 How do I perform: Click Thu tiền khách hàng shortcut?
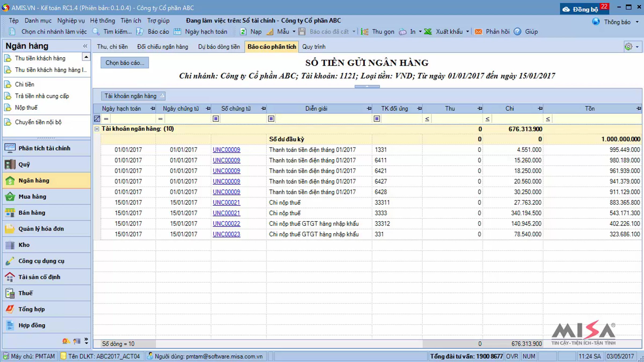40,58
